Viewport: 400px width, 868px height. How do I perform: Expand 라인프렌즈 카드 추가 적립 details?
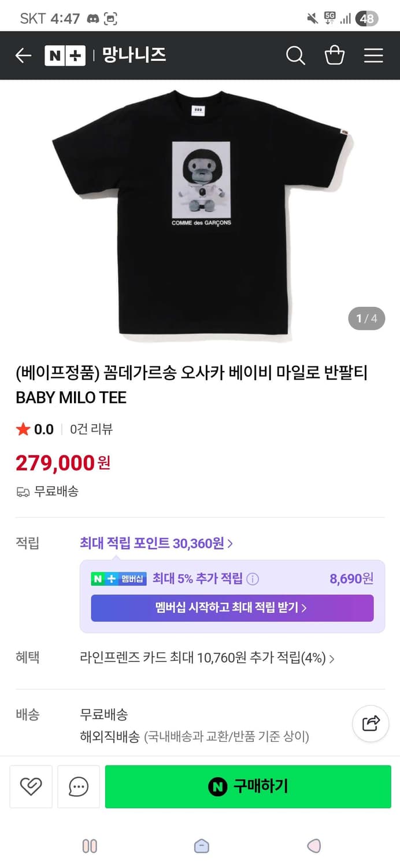pos(206,658)
